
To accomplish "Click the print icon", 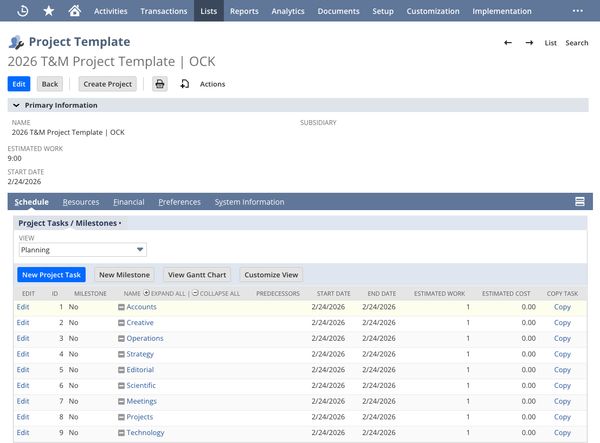I will click(159, 84).
